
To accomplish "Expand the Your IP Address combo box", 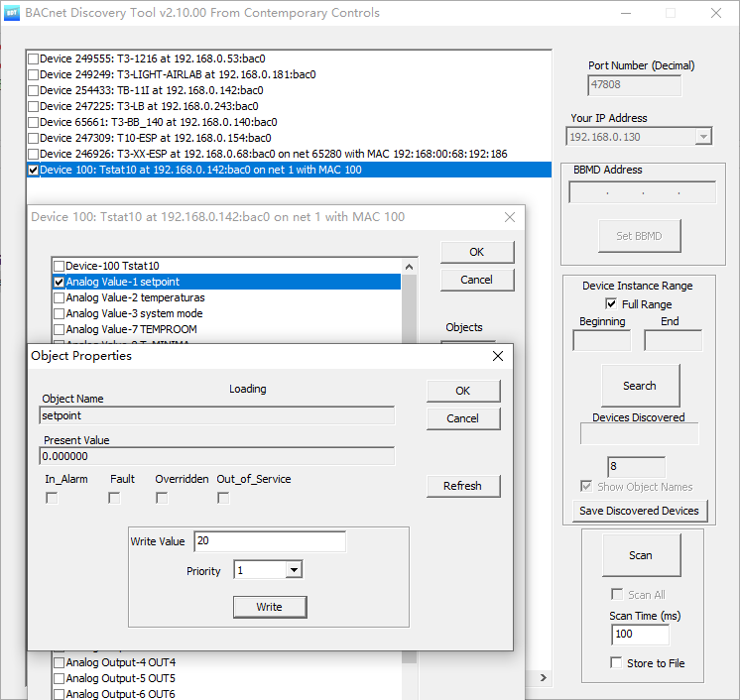I will (x=703, y=137).
